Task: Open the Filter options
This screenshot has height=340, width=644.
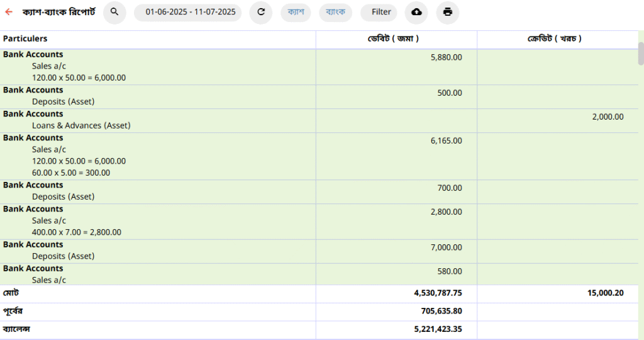Action: click(x=379, y=13)
